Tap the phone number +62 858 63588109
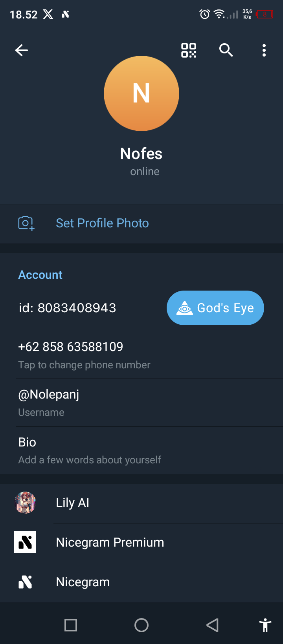Viewport: 283px width, 644px height. click(71, 347)
